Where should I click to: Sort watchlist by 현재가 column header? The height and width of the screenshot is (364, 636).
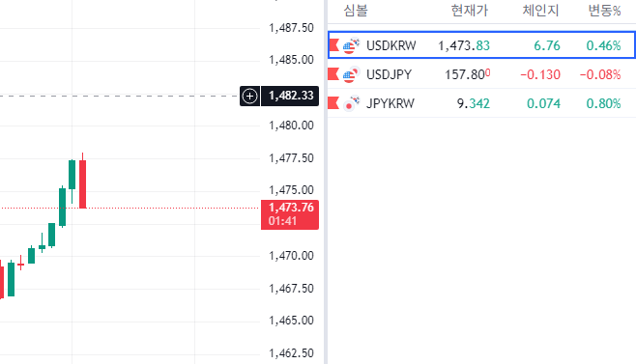[x=470, y=11]
